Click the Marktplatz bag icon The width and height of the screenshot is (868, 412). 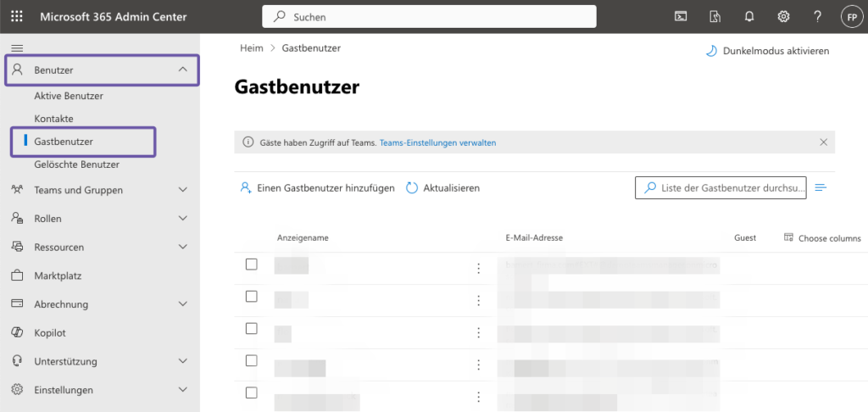pyautogui.click(x=17, y=276)
